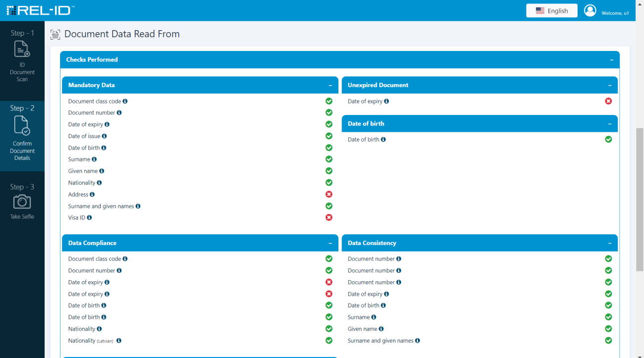Click green check in Date of birth panel row

pos(608,139)
